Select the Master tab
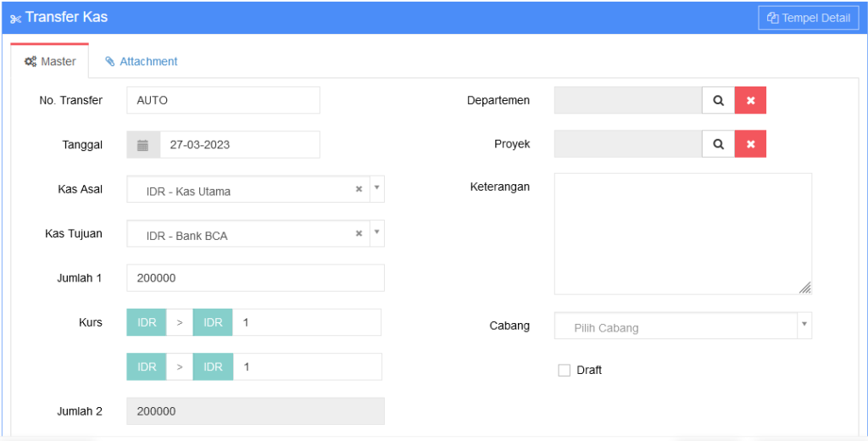This screenshot has height=441, width=868. [x=50, y=62]
